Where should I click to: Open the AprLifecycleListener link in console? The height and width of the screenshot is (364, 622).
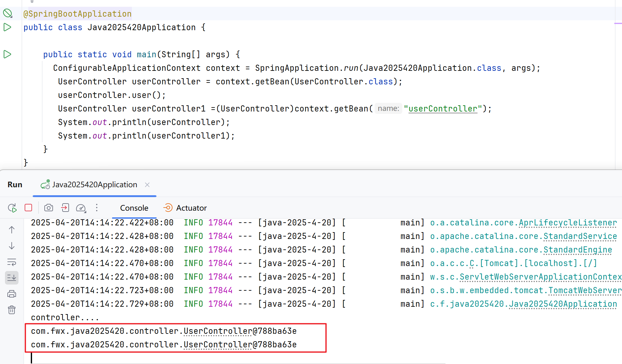point(567,223)
